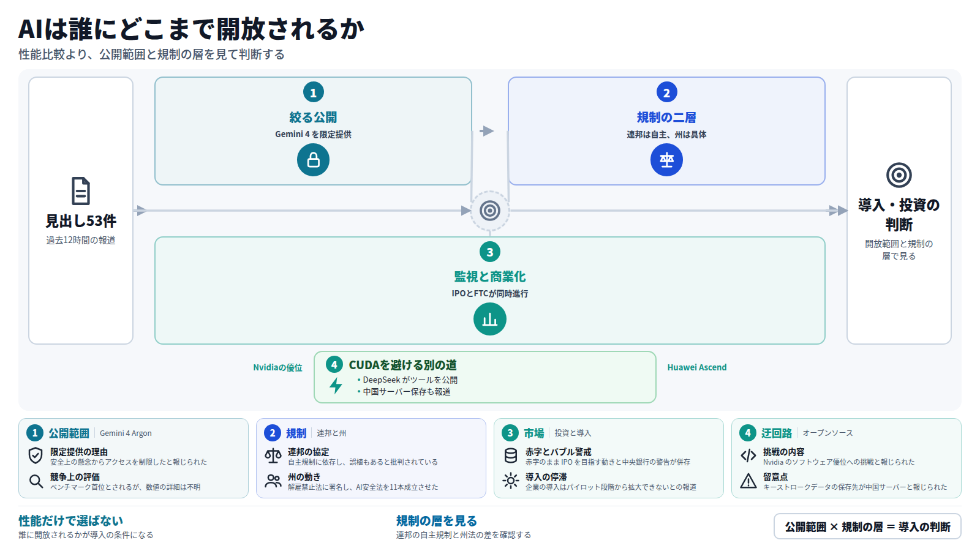Click the Nvidiaの優位 label
Screen dimensions: 980x551
click(x=277, y=367)
